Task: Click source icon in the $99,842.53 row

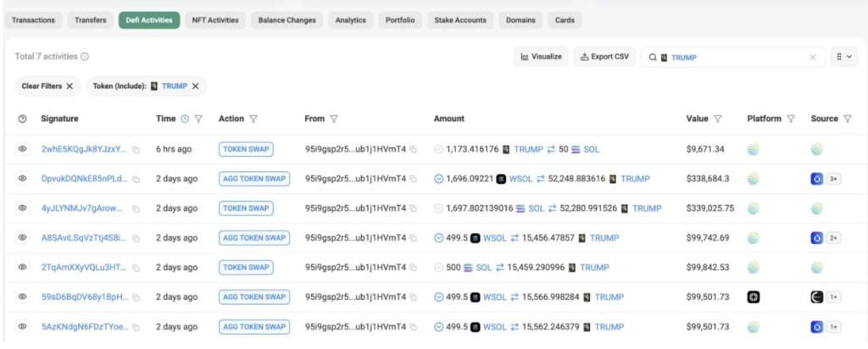Action: [x=817, y=268]
